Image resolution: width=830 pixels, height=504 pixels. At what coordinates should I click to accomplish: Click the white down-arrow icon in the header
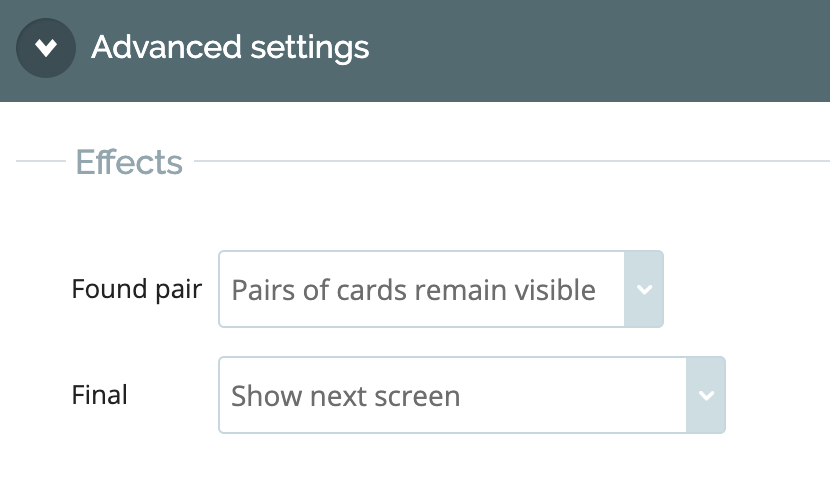click(46, 48)
